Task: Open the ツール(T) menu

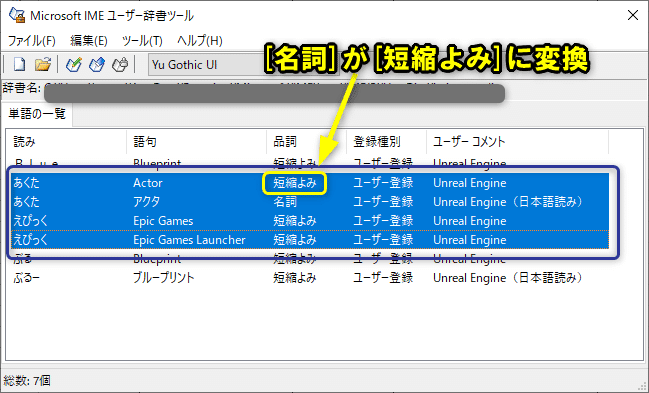Action: [142, 41]
